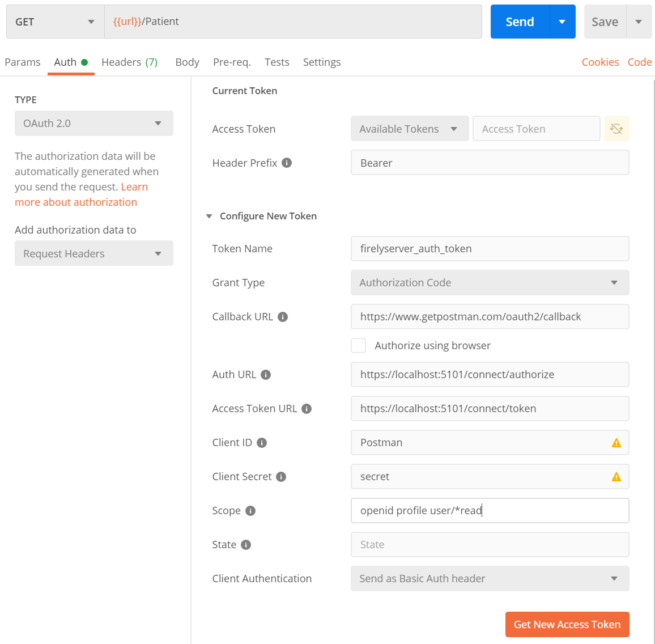This screenshot has height=644, width=655.
Task: Click the Scope info icon
Action: click(250, 511)
